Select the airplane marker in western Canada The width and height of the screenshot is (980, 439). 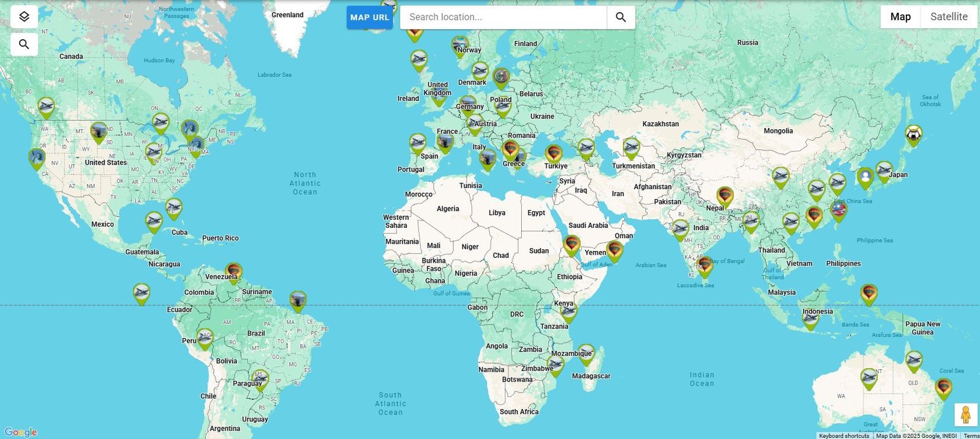[x=46, y=107]
